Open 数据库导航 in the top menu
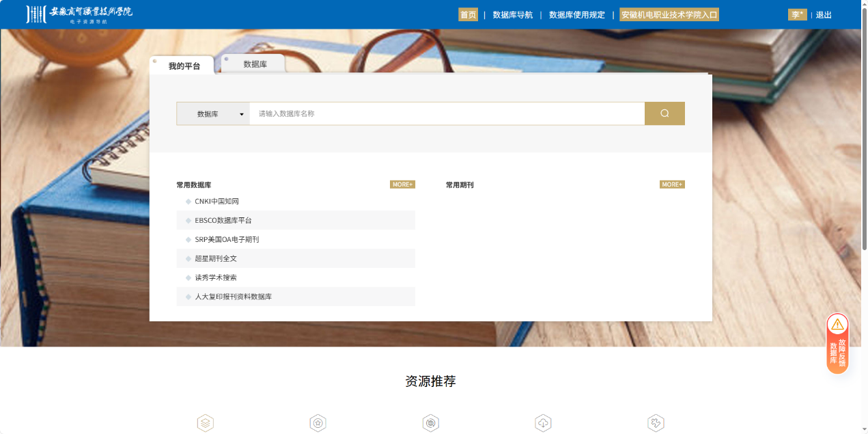The image size is (868, 434). point(512,15)
